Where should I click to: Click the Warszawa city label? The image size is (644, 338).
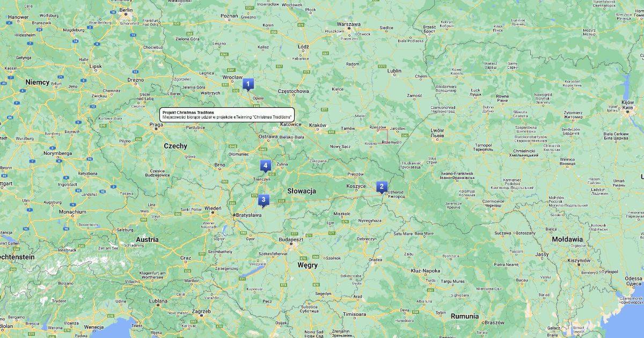(348, 24)
